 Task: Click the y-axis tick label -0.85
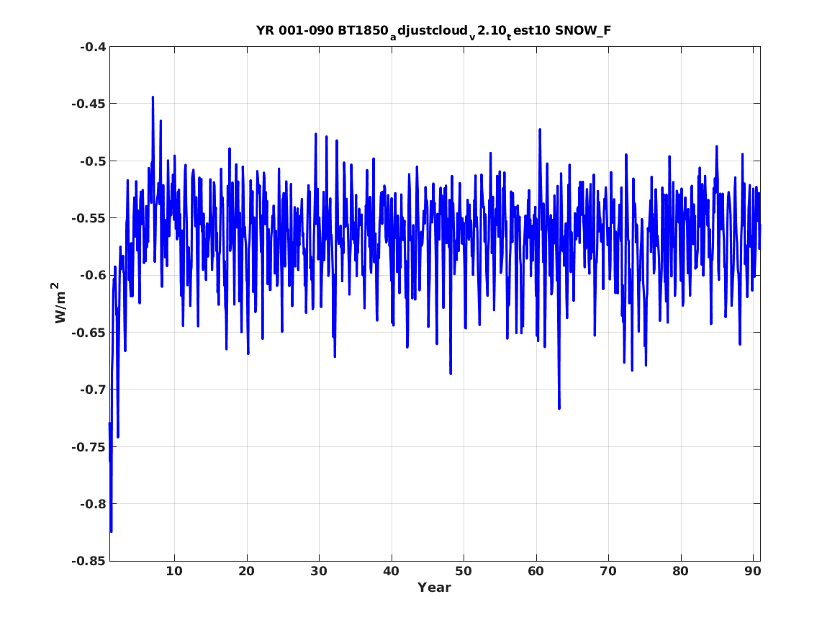pyautogui.click(x=89, y=561)
